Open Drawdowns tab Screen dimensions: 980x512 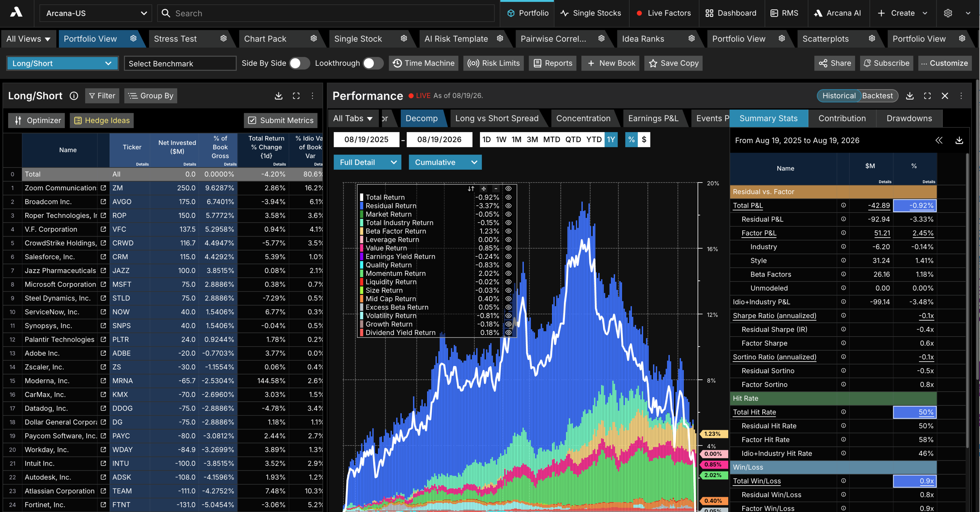click(909, 118)
